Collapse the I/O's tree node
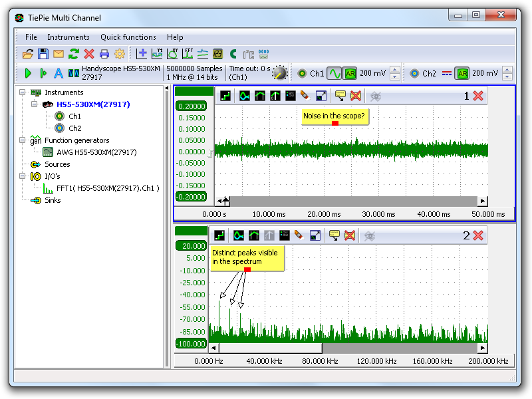This screenshot has height=399, width=532. pos(23,176)
